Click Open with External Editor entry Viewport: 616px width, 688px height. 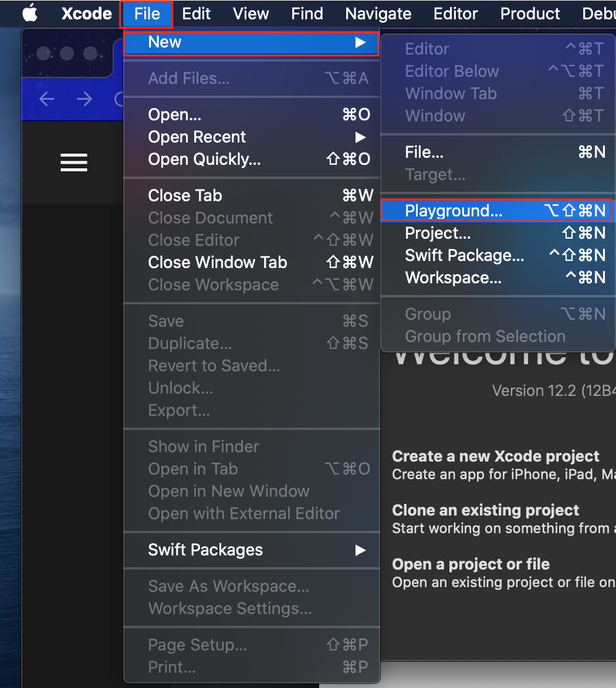(252, 514)
